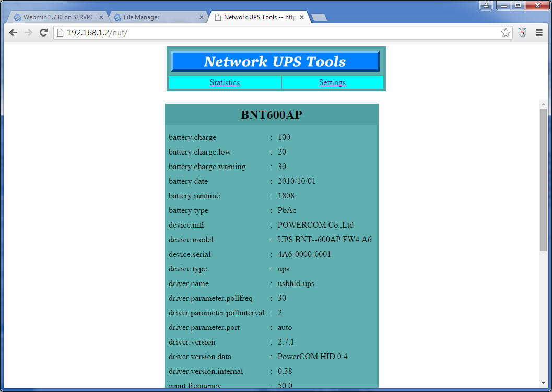Click the battery.runtime value 1808
Image resolution: width=552 pixels, height=392 pixels.
[286, 196]
